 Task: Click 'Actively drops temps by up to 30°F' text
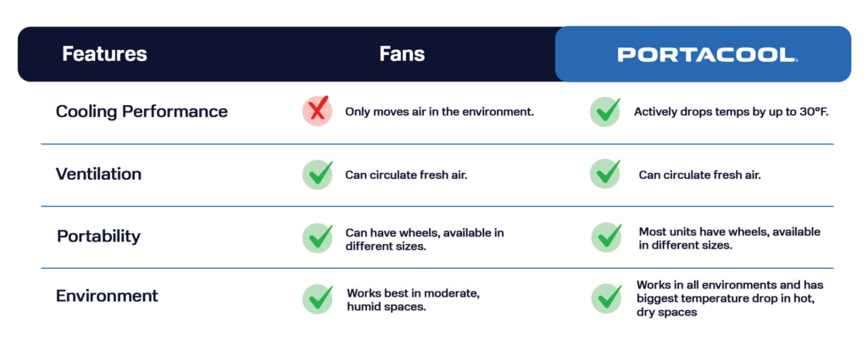pos(731,112)
